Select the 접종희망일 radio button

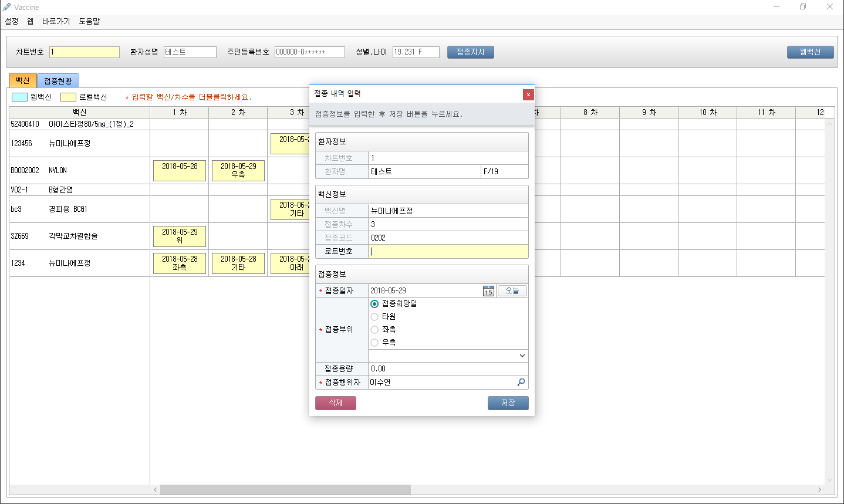tap(374, 304)
